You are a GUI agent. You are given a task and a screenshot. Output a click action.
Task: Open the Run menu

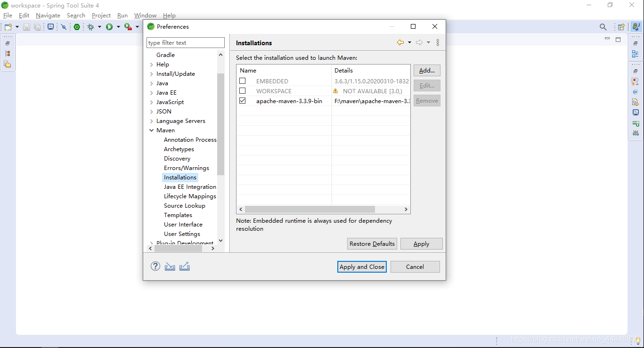point(122,16)
